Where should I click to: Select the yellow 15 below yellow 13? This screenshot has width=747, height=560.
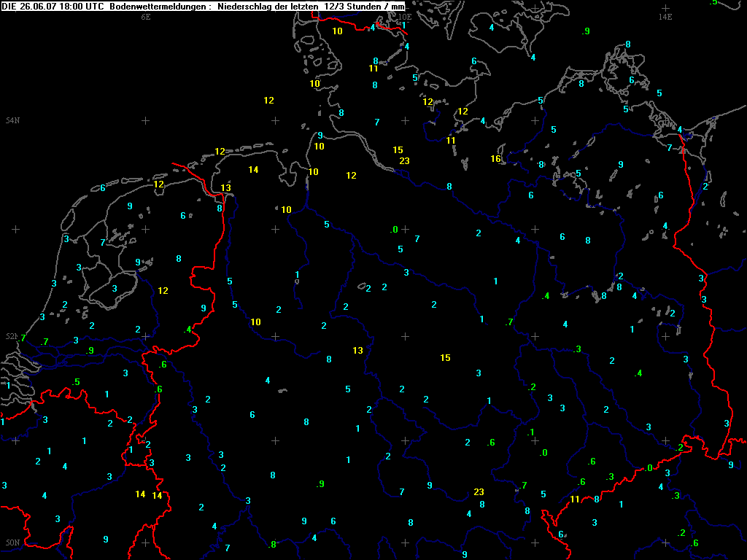tap(445, 357)
